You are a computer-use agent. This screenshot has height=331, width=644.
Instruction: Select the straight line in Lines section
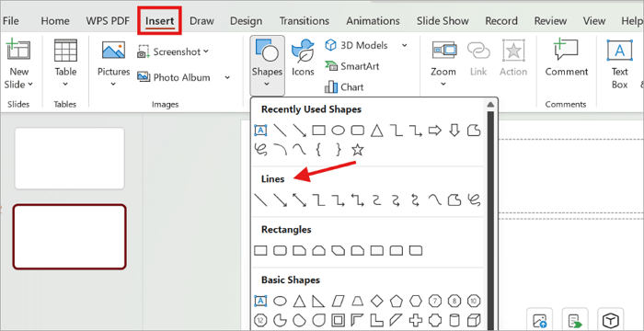(x=261, y=200)
